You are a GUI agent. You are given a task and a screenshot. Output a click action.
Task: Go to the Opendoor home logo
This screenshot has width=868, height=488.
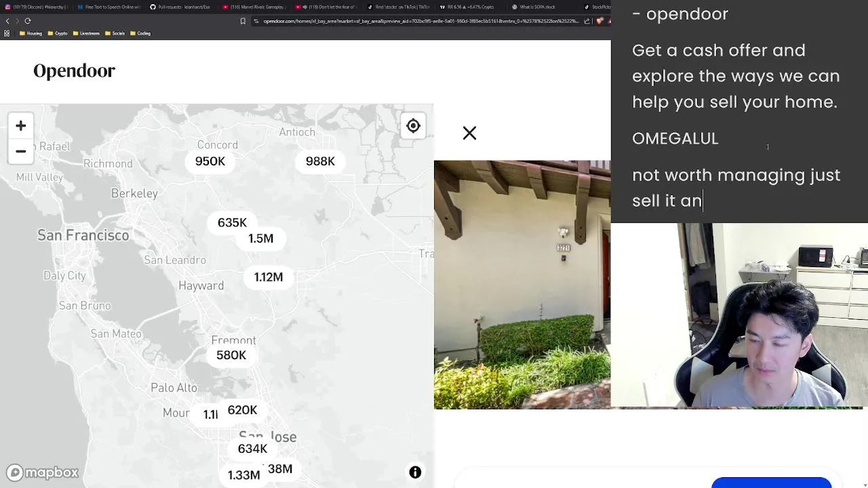pyautogui.click(x=74, y=70)
